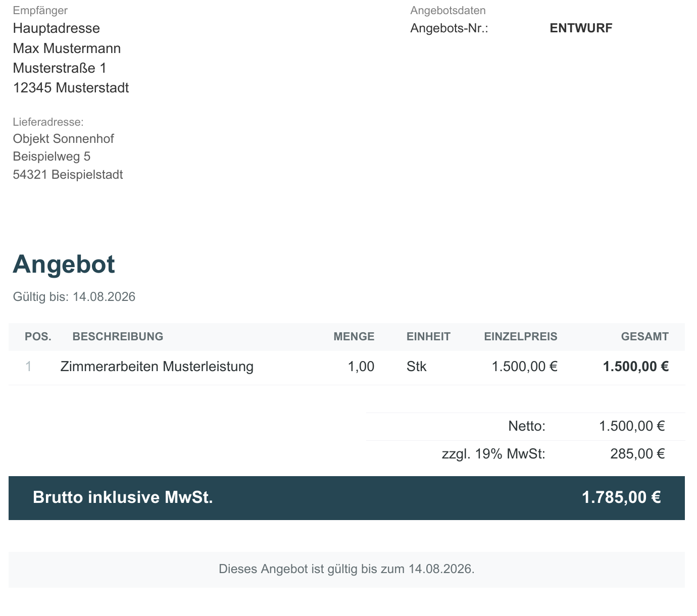Click the 'Empfänger' label

pyautogui.click(x=40, y=11)
